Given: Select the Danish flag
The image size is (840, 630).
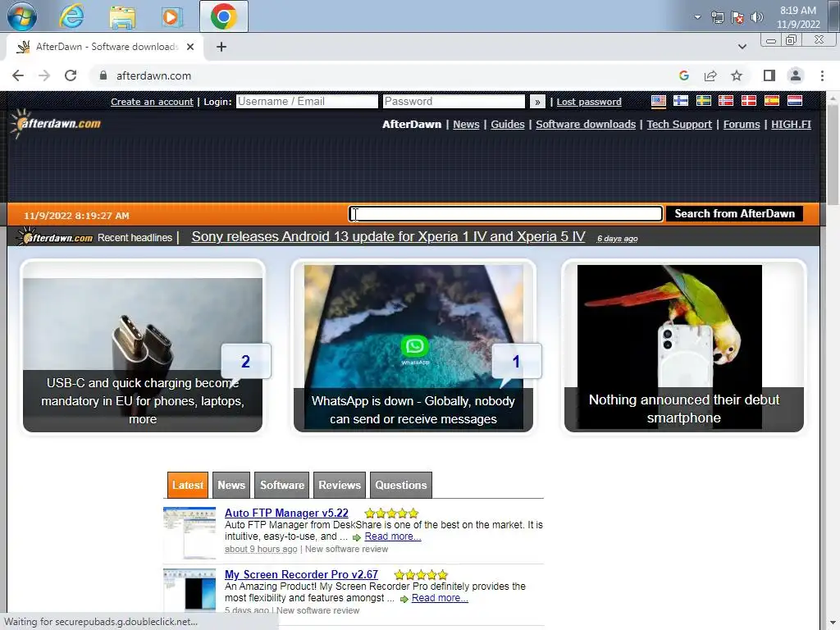Looking at the screenshot, I should pos(748,101).
